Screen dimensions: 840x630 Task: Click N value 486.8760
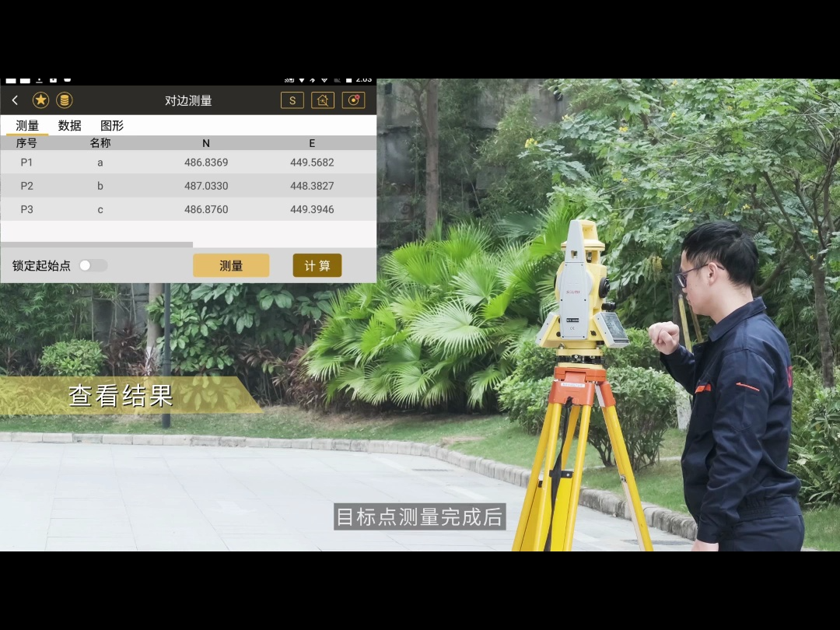point(206,209)
